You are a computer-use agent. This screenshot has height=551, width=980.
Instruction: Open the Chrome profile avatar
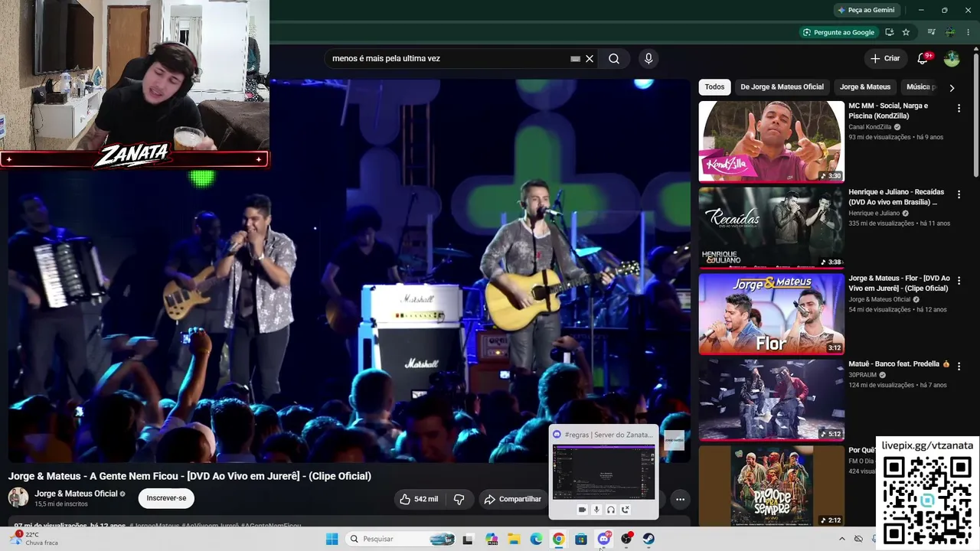coord(950,32)
